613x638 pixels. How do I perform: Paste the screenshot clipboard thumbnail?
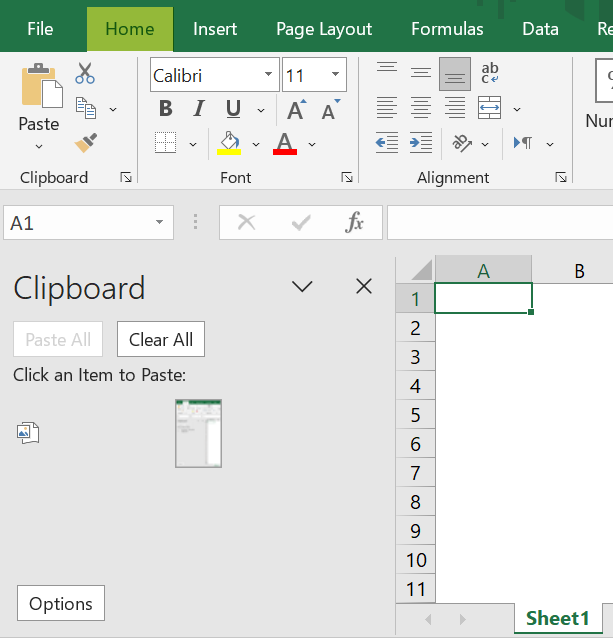click(x=199, y=433)
